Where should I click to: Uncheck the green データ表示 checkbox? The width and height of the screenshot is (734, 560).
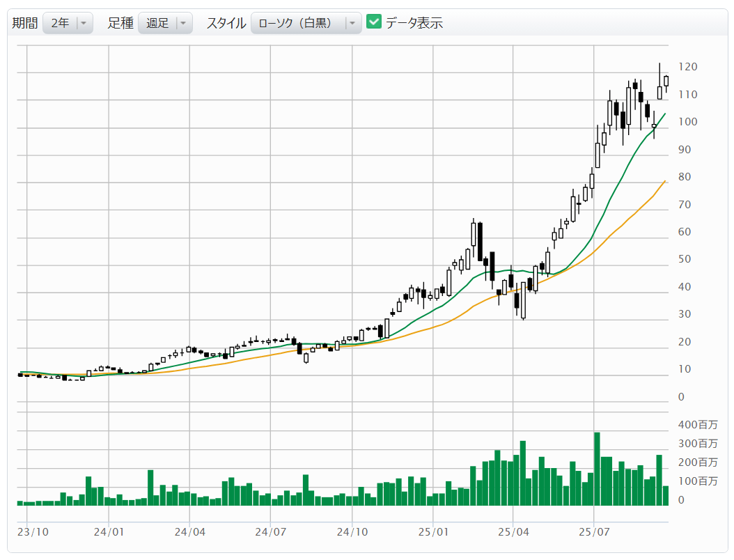374,22
